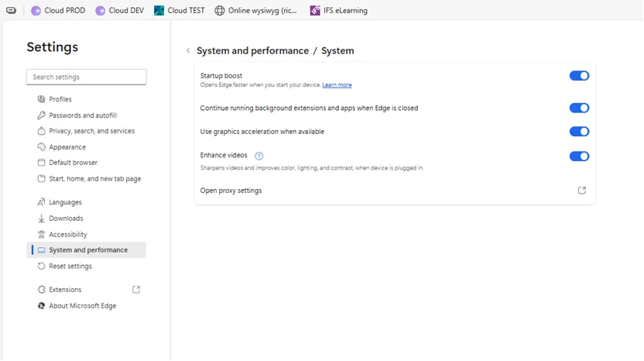This screenshot has width=644, height=361.
Task: Switch off the Enhance videos toggle
Action: click(579, 156)
